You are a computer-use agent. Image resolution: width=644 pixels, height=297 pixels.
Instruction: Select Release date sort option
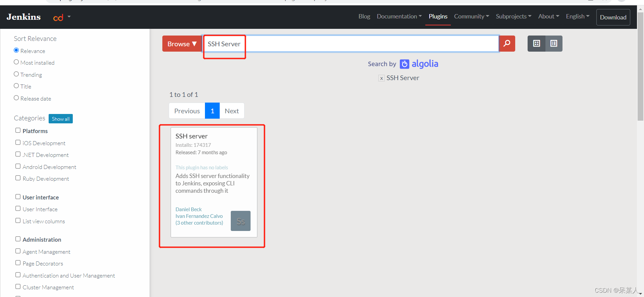click(16, 98)
